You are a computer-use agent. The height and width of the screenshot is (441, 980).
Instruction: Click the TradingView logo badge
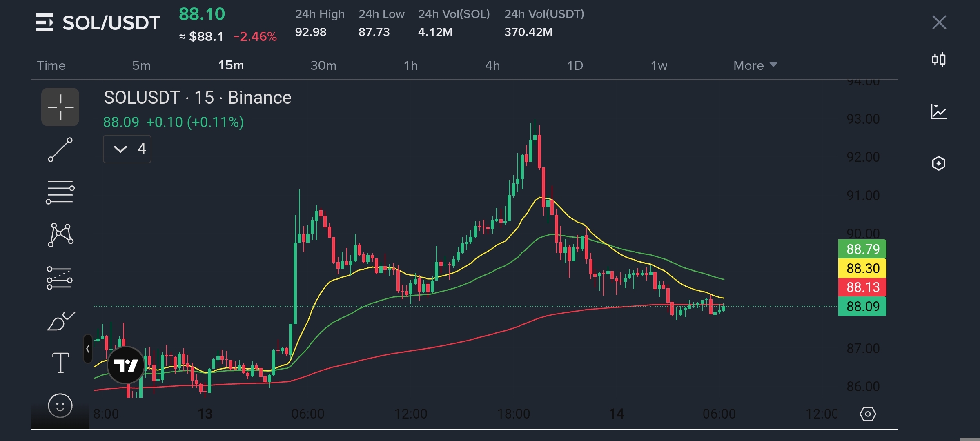[126, 365]
